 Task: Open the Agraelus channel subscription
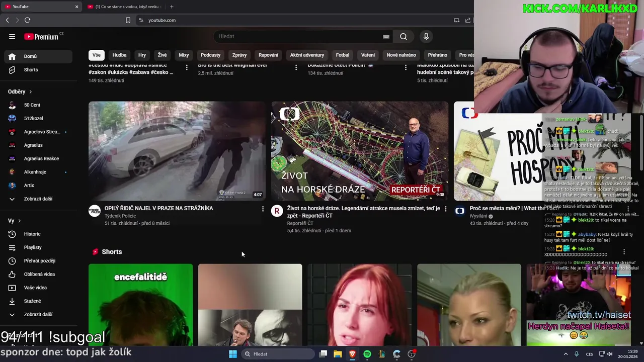pyautogui.click(x=38, y=145)
